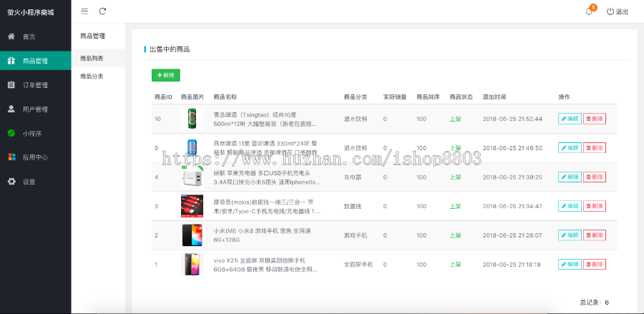Edit the 摩奇思 data cable product (ID 3)

pyautogui.click(x=570, y=206)
